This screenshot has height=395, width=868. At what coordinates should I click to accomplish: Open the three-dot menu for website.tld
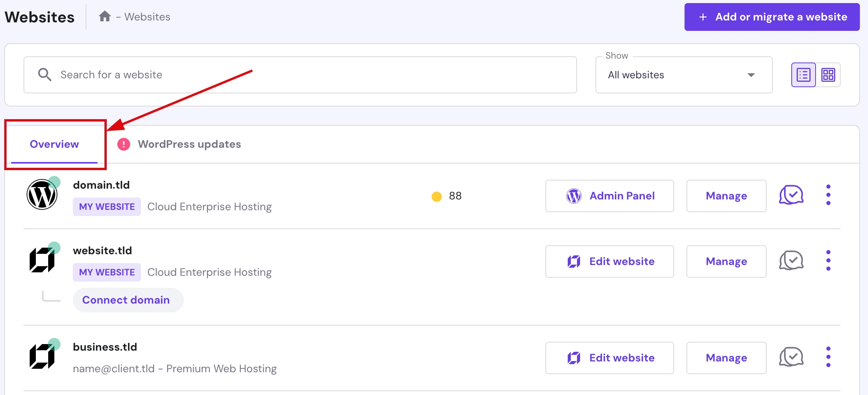tap(828, 261)
